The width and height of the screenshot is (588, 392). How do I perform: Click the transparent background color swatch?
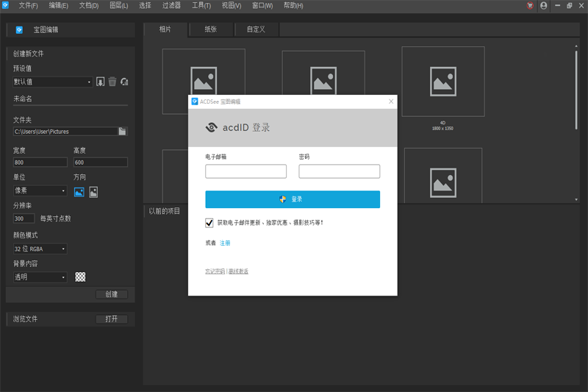pos(81,277)
